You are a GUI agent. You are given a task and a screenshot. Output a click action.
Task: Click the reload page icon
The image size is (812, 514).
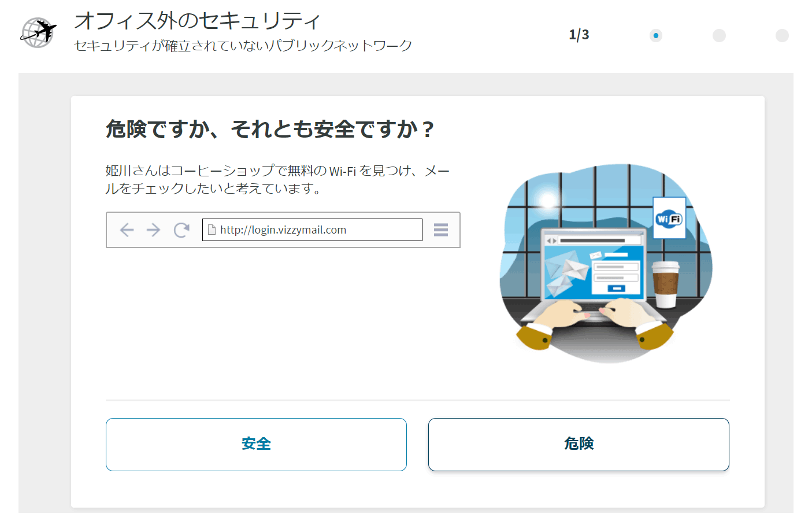pyautogui.click(x=181, y=230)
